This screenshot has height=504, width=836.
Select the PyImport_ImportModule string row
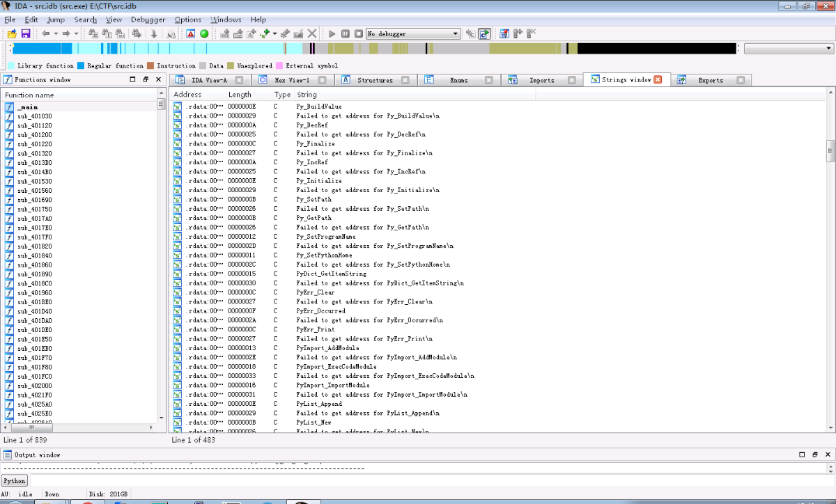pos(499,385)
